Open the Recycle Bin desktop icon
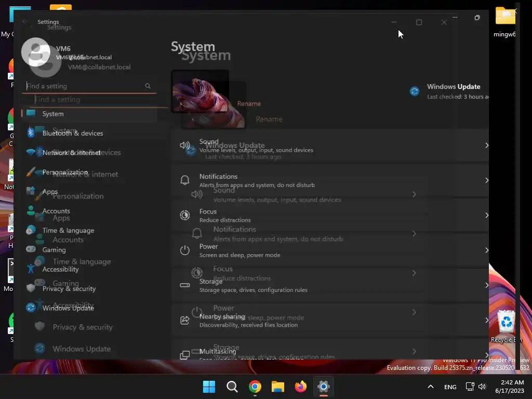532x399 pixels. click(506, 327)
